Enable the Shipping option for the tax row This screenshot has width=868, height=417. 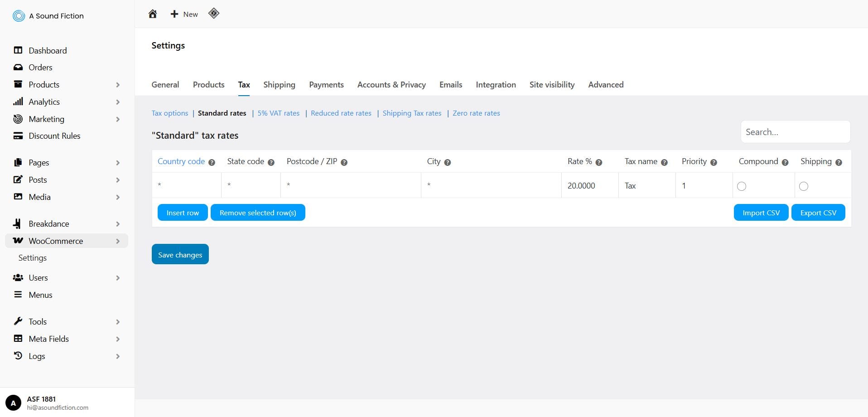[803, 186]
